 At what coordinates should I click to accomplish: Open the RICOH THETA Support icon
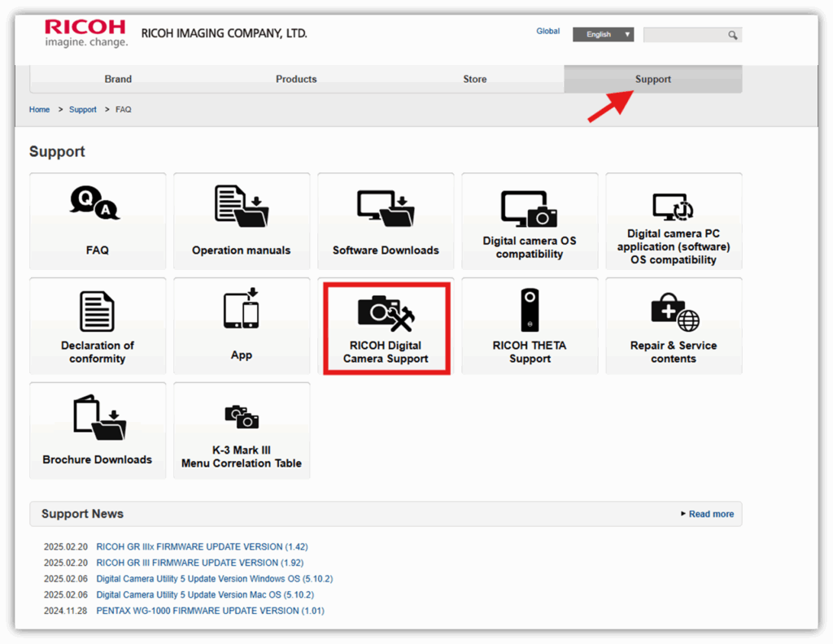pyautogui.click(x=530, y=310)
